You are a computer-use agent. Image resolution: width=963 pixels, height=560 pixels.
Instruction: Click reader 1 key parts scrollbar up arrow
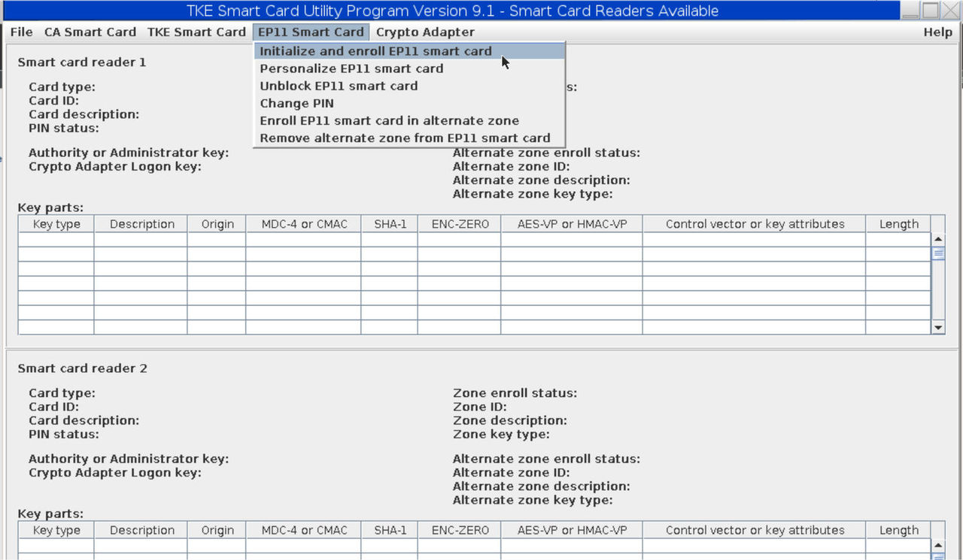tap(938, 239)
